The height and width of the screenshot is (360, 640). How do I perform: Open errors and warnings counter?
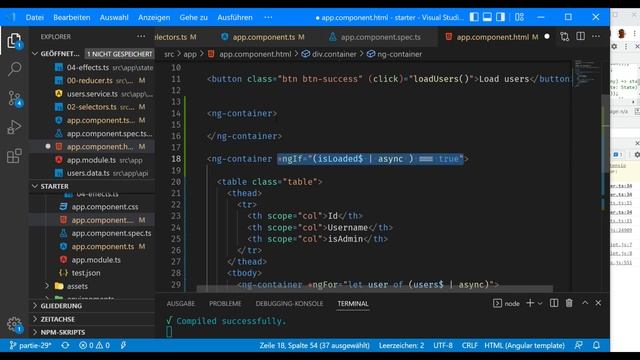click(x=94, y=346)
